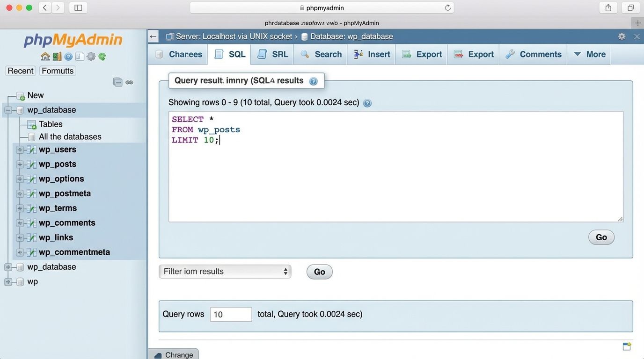Click inside the Query rows input field
This screenshot has width=644, height=359.
(231, 314)
